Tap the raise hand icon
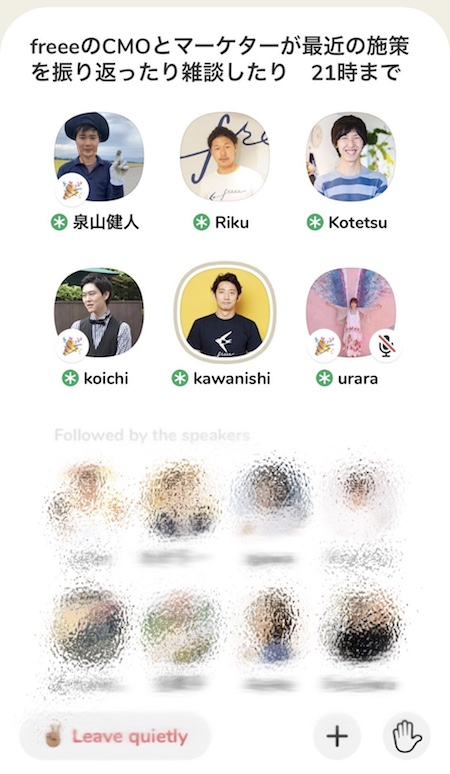Image resolution: width=450 pixels, height=774 pixels. [407, 736]
